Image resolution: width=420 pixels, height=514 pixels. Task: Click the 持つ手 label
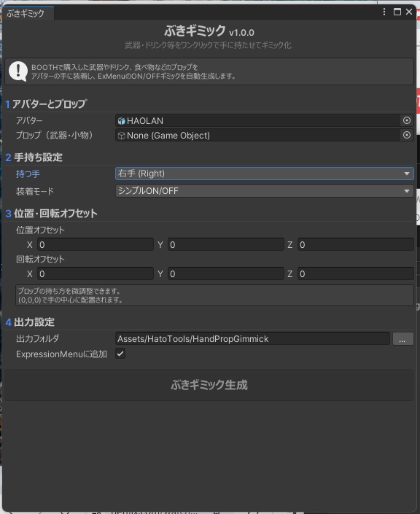click(x=28, y=174)
